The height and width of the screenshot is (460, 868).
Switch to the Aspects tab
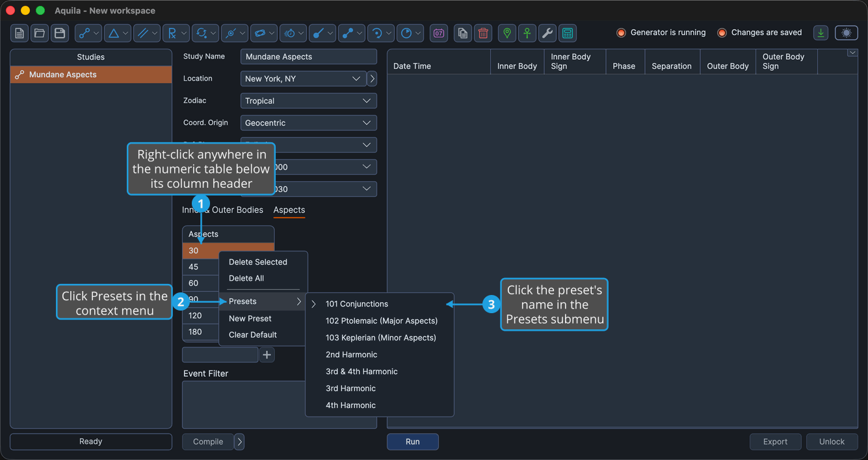(x=289, y=210)
